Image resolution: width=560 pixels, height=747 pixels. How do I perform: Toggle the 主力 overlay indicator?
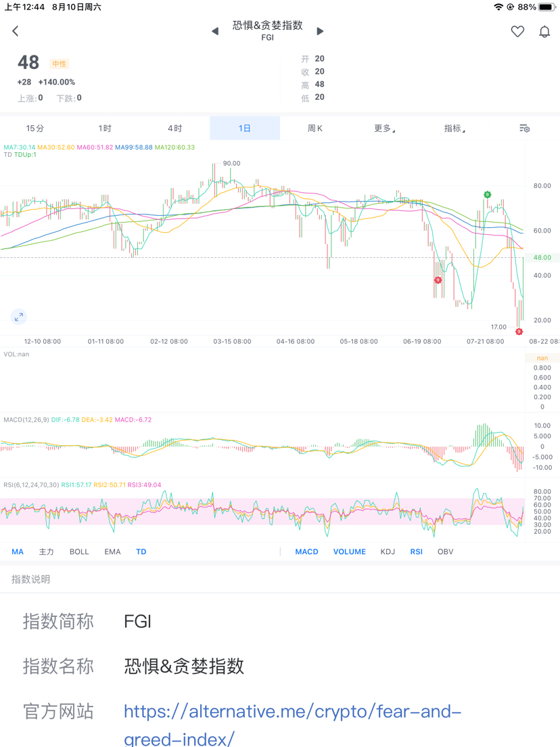point(46,551)
